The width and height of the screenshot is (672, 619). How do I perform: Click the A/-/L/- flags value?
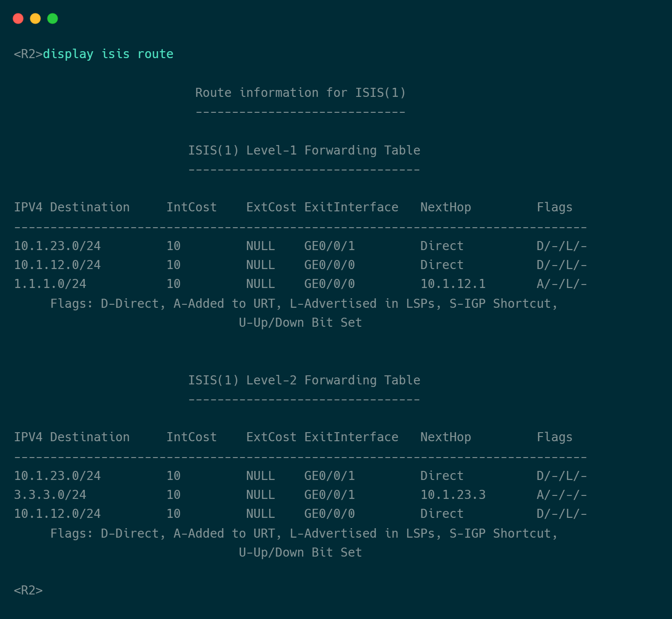click(561, 284)
